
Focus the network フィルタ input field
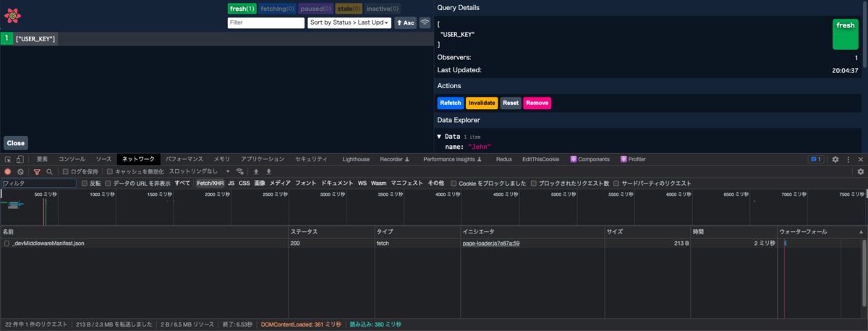(x=39, y=184)
